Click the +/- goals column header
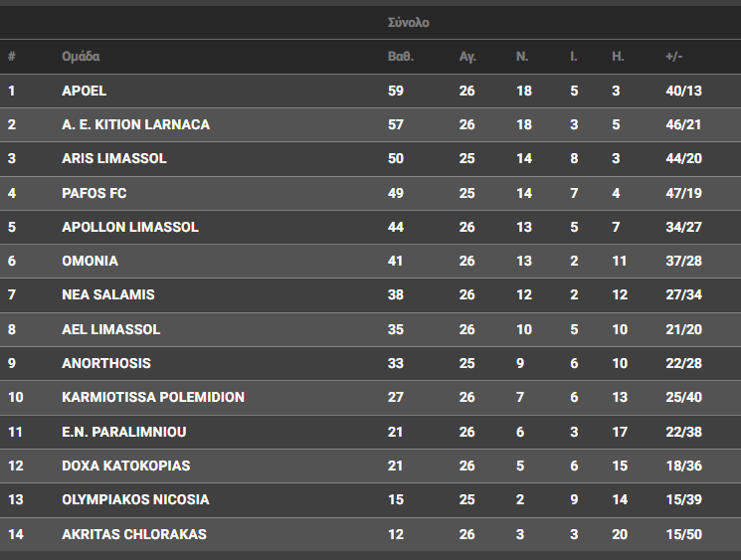Image resolution: width=741 pixels, height=560 pixels. pyautogui.click(x=674, y=57)
